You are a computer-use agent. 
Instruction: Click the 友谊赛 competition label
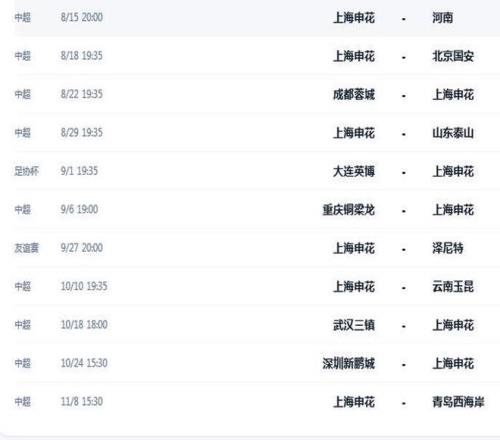click(27, 248)
